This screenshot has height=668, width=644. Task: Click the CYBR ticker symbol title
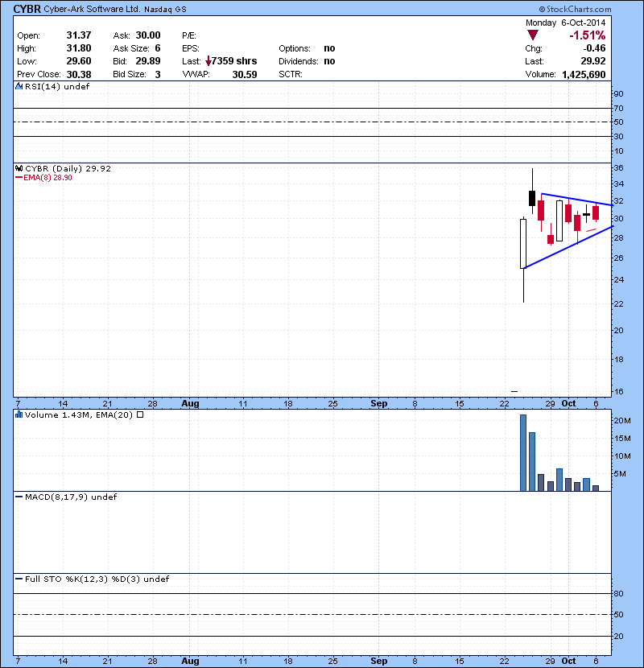[x=27, y=9]
